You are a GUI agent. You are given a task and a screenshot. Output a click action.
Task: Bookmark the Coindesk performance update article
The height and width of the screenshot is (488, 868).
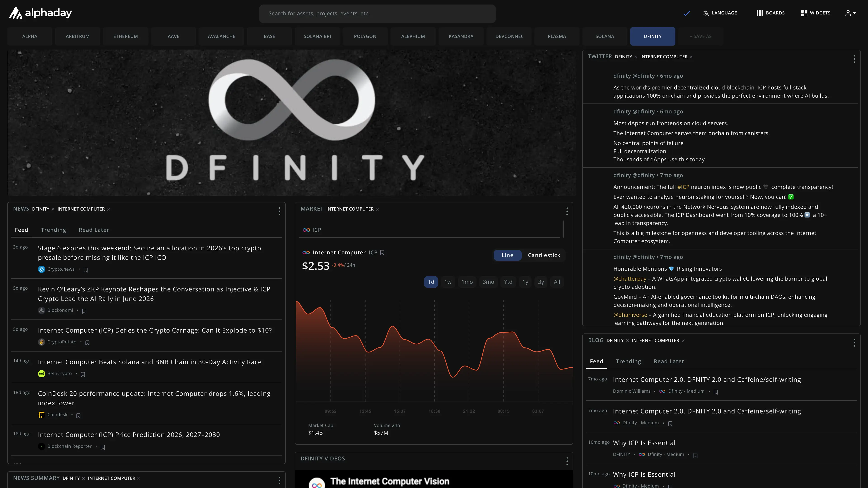coord(78,416)
